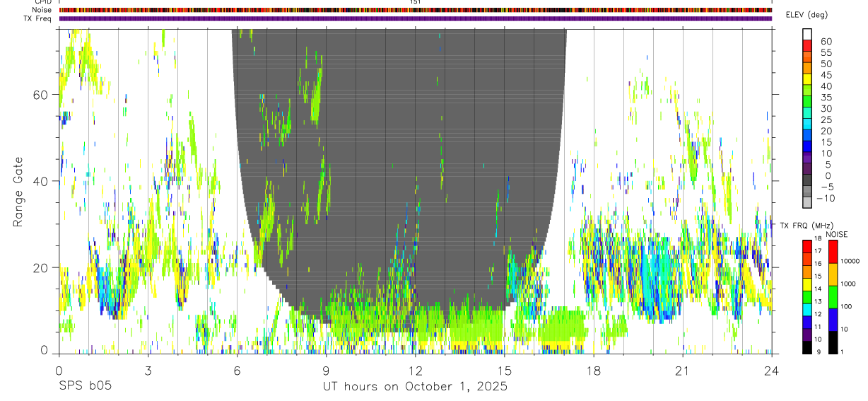Click the black swatch in NOISE legend

[833, 342]
